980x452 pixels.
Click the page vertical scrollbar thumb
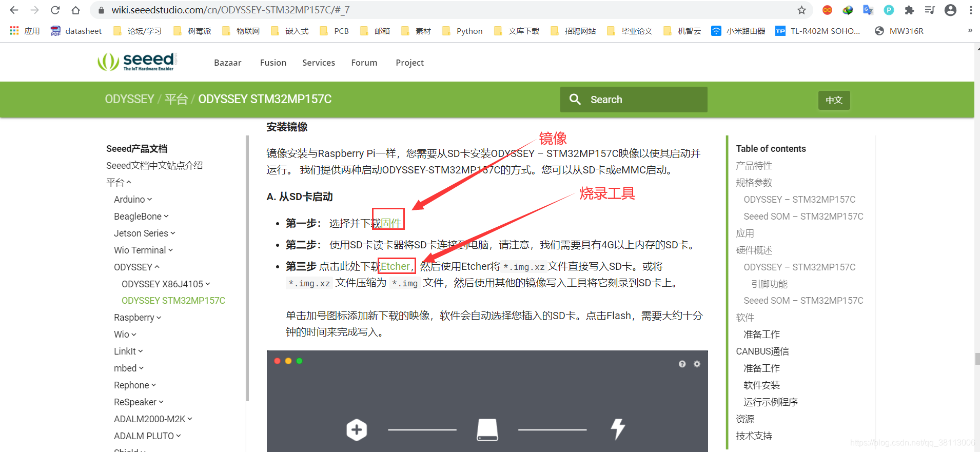[x=977, y=359]
